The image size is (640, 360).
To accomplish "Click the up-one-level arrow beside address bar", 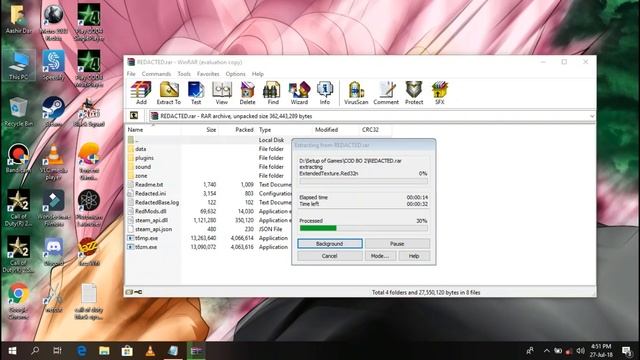I will point(134,116).
